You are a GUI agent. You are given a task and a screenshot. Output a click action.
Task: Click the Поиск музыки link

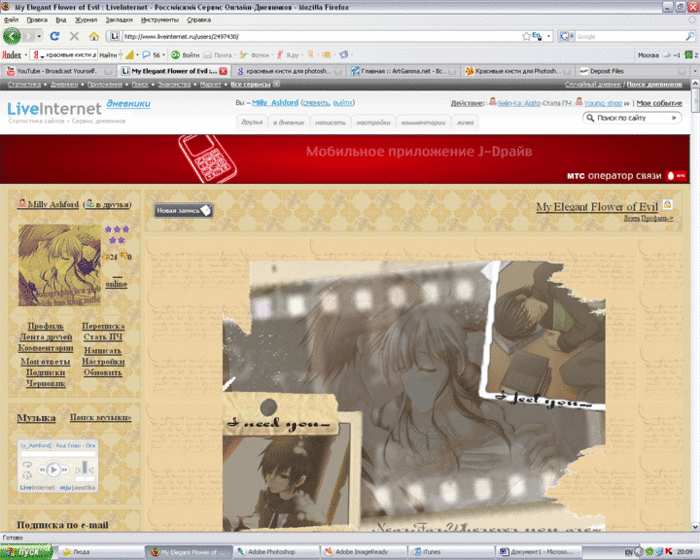[100, 417]
